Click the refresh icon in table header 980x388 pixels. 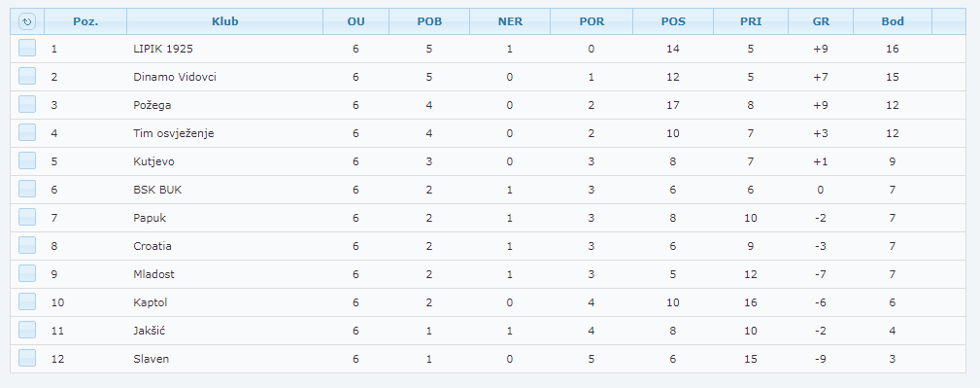click(27, 21)
